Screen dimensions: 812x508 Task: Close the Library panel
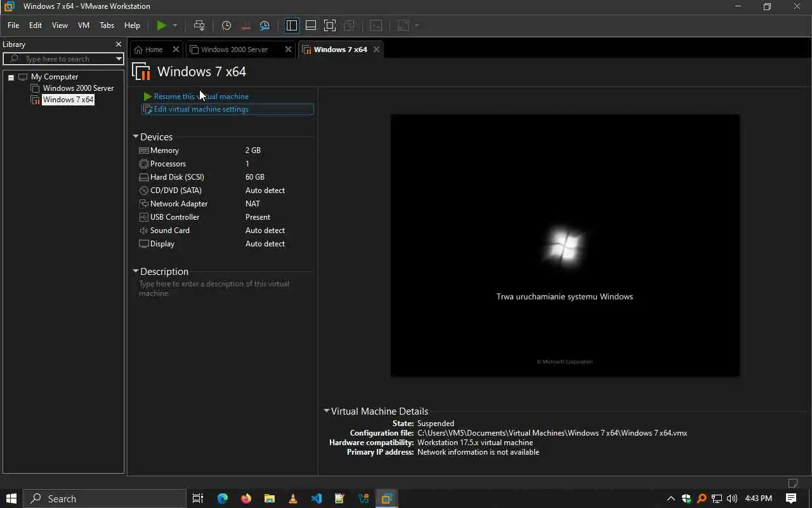point(118,44)
